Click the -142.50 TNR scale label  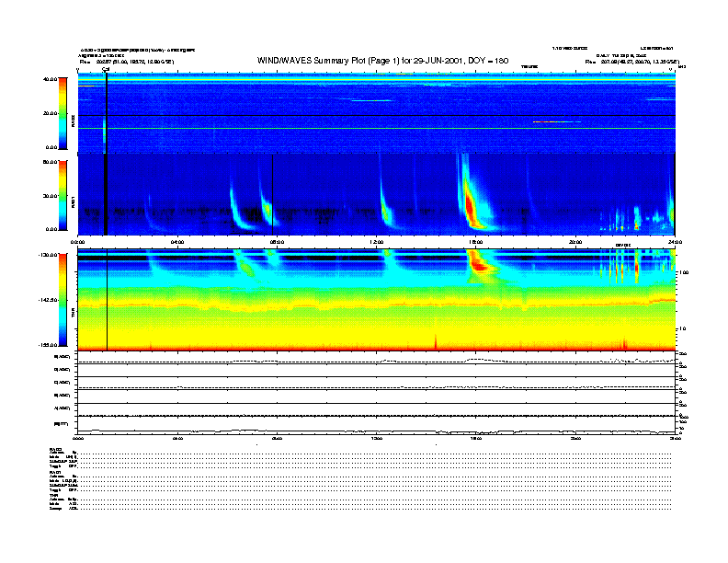tap(48, 300)
